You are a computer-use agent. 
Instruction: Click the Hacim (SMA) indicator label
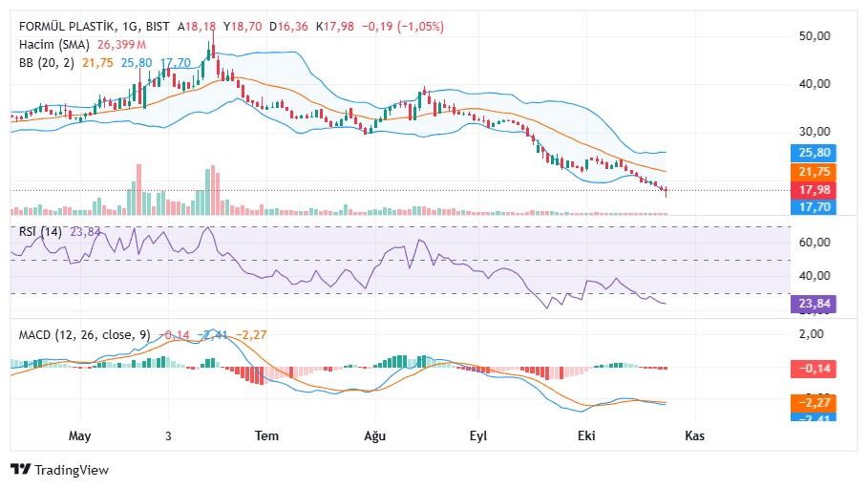click(53, 44)
